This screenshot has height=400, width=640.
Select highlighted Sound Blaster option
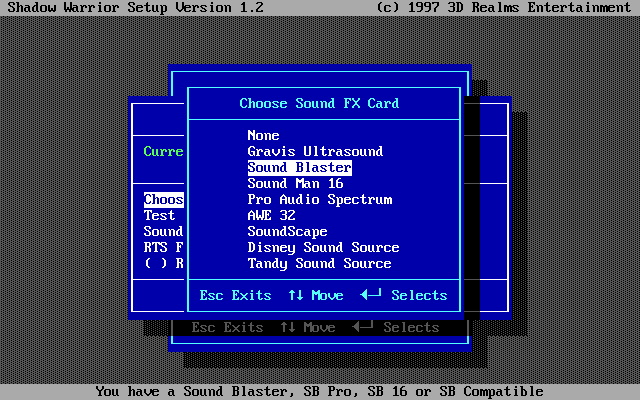pos(300,167)
